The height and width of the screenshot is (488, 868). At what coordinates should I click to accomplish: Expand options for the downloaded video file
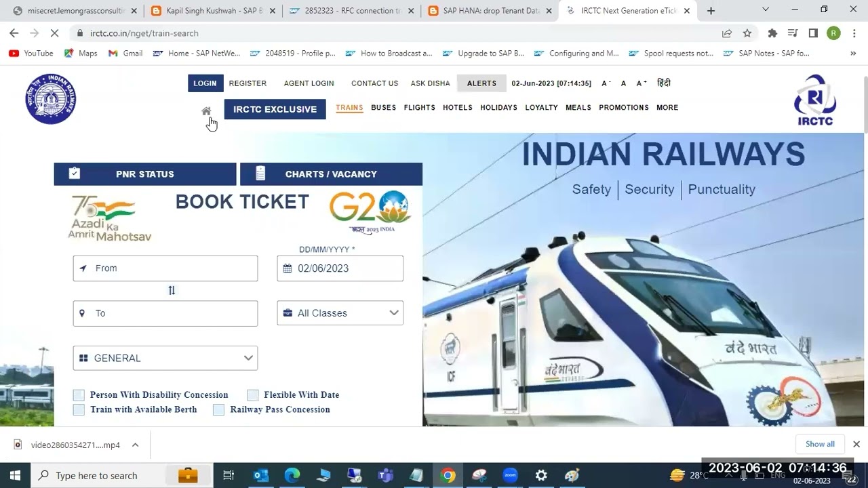pos(135,445)
